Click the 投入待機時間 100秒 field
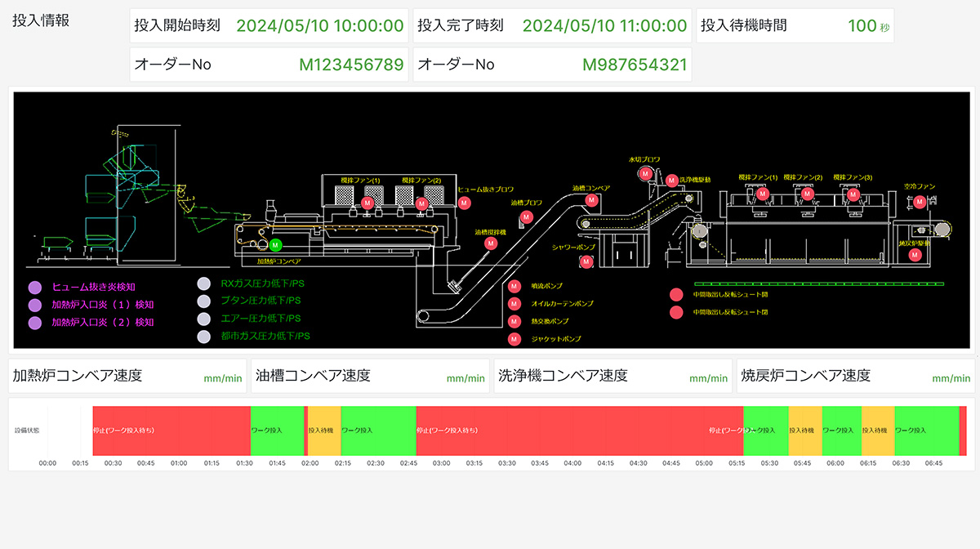Screen dimensions: 980x549 pos(795,26)
